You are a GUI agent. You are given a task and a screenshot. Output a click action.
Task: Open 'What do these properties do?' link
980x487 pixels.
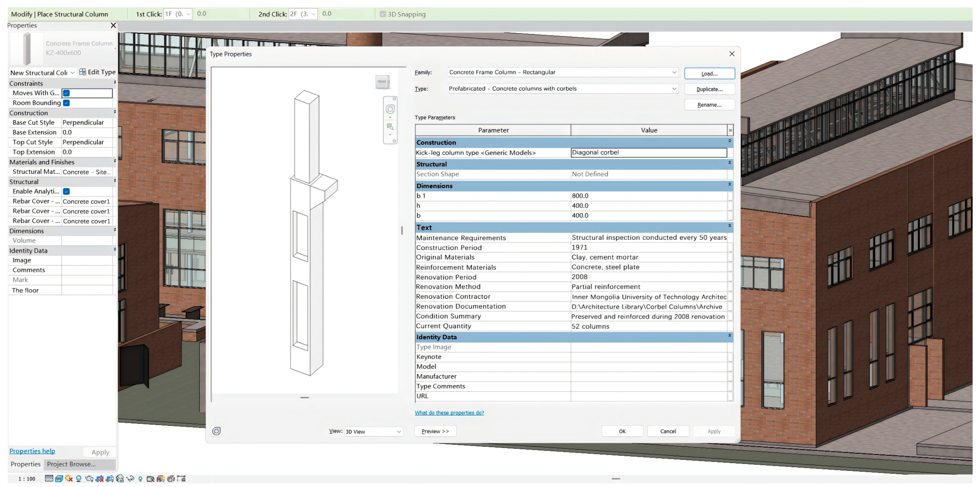(x=449, y=413)
